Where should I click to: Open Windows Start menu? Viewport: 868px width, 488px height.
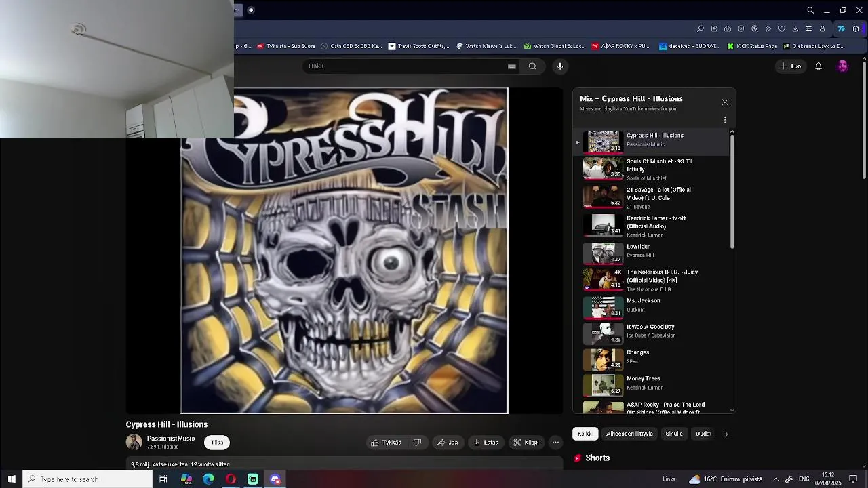pyautogui.click(x=12, y=479)
